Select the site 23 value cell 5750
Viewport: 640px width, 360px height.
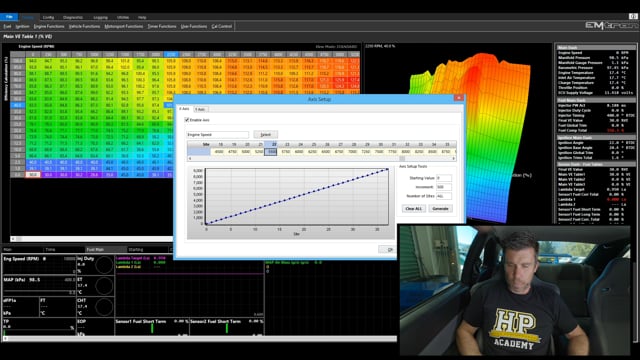pyautogui.click(x=286, y=151)
